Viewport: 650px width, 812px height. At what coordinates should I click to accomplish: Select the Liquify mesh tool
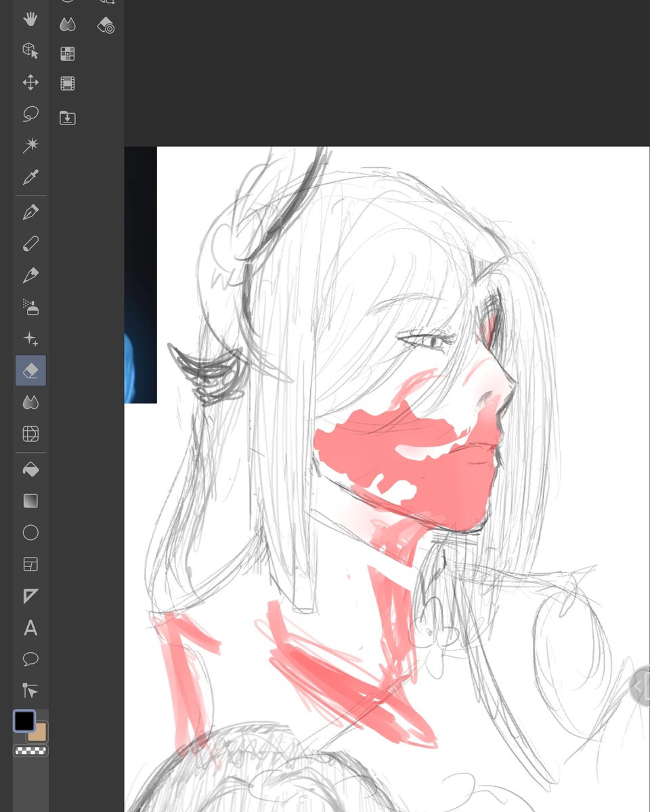click(x=30, y=434)
